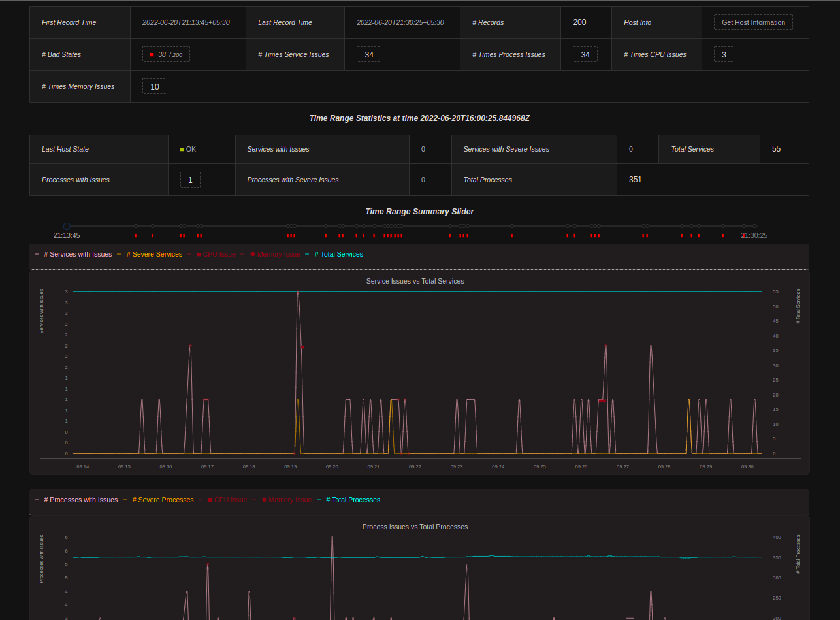
Task: Click the Times Service Issues count 34
Action: coord(369,54)
